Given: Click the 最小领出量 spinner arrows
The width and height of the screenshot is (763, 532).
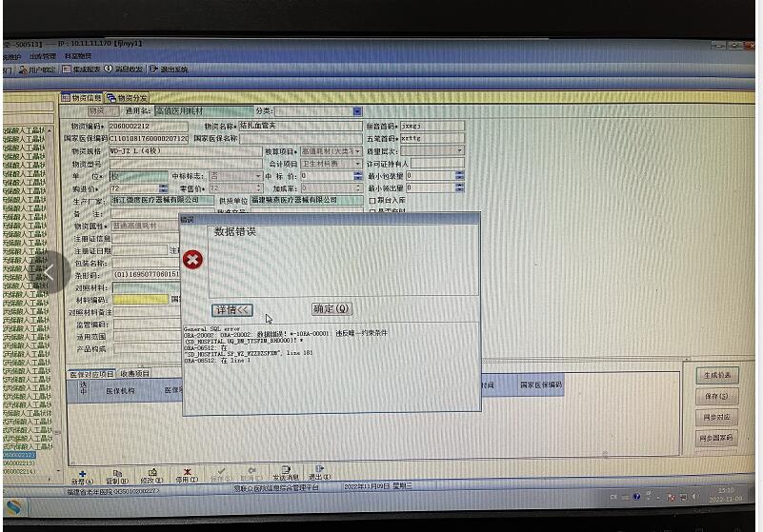Looking at the screenshot, I should [459, 187].
